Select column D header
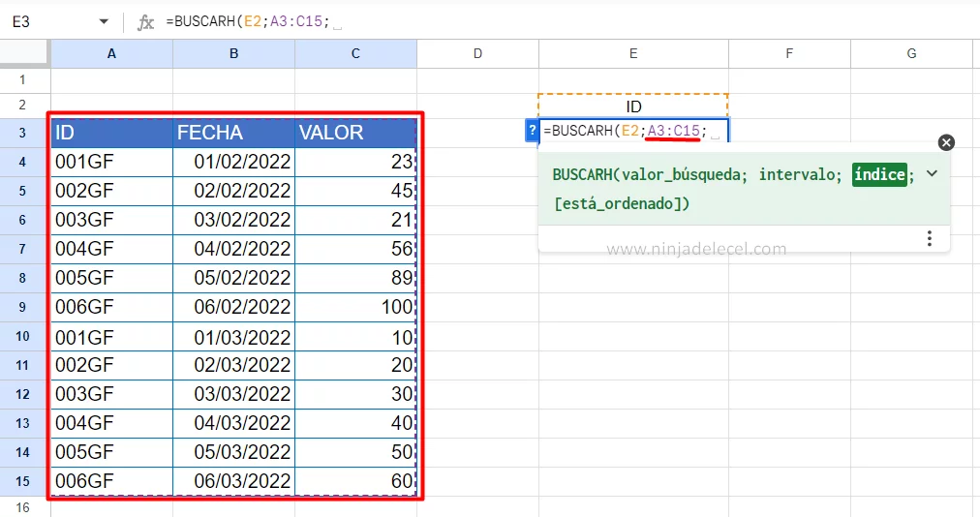The image size is (980, 517). tap(477, 54)
